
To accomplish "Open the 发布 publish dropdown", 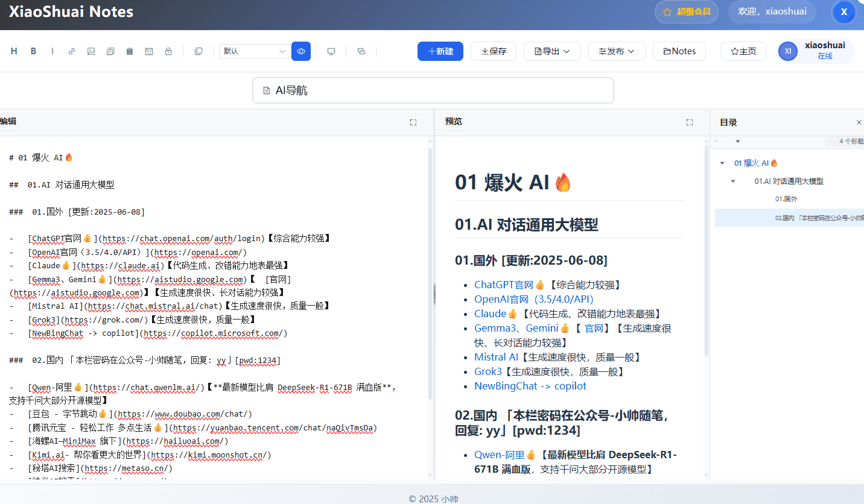I will pos(617,51).
